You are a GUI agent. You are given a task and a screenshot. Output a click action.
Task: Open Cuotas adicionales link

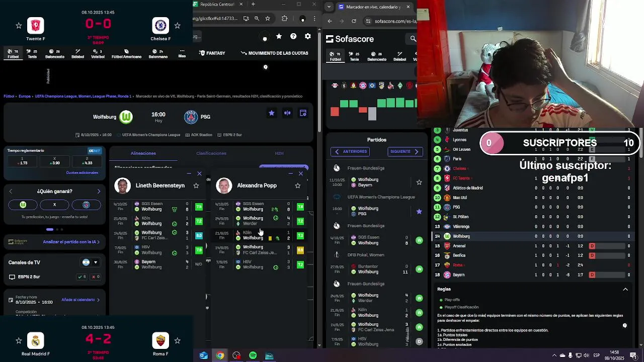click(x=82, y=172)
